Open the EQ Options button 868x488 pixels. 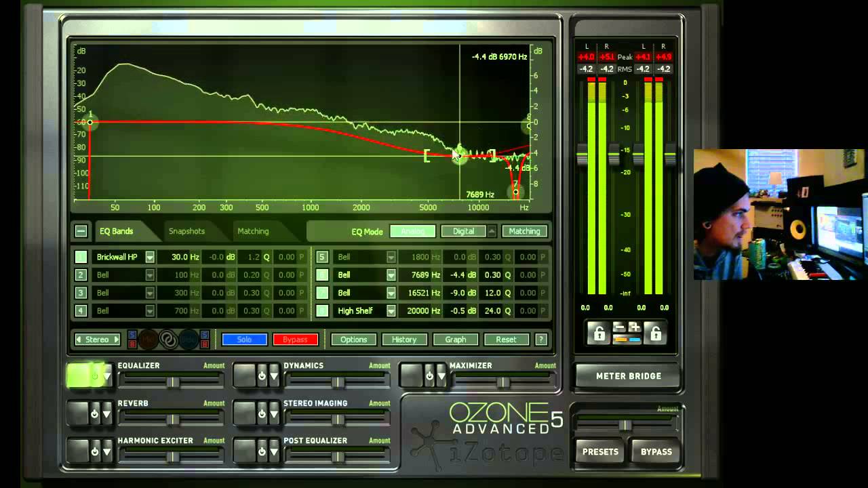[x=353, y=340]
